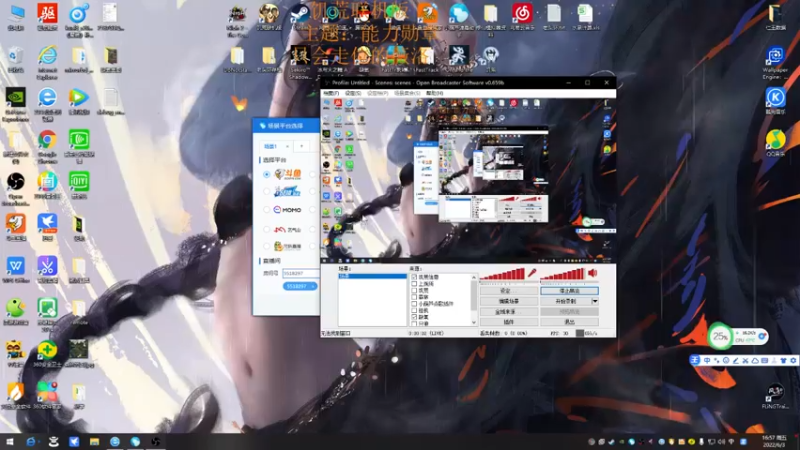Open Internet Explorer desktop shortcut
The width and height of the screenshot is (800, 450).
point(47,61)
